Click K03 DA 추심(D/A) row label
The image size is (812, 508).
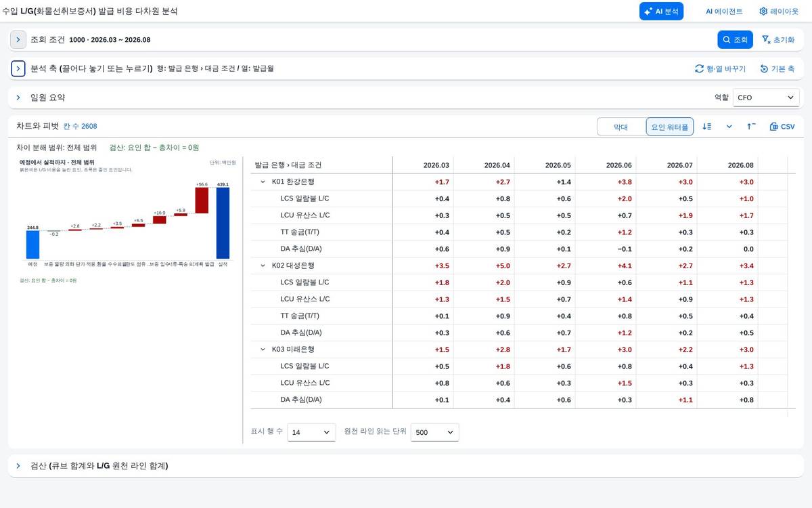[301, 400]
